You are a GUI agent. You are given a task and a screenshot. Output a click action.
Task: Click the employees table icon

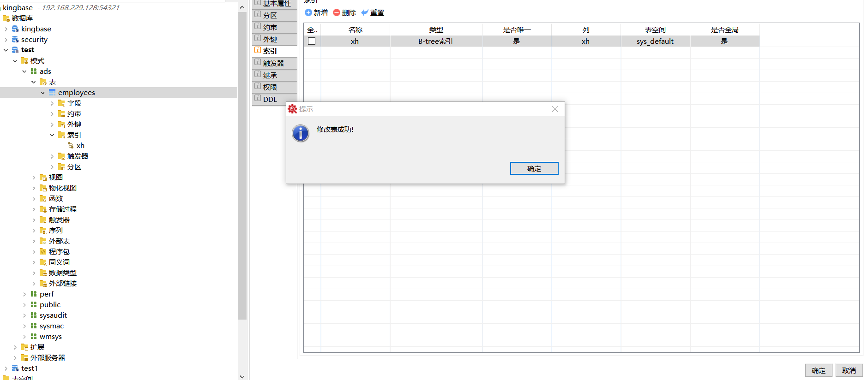(x=52, y=93)
